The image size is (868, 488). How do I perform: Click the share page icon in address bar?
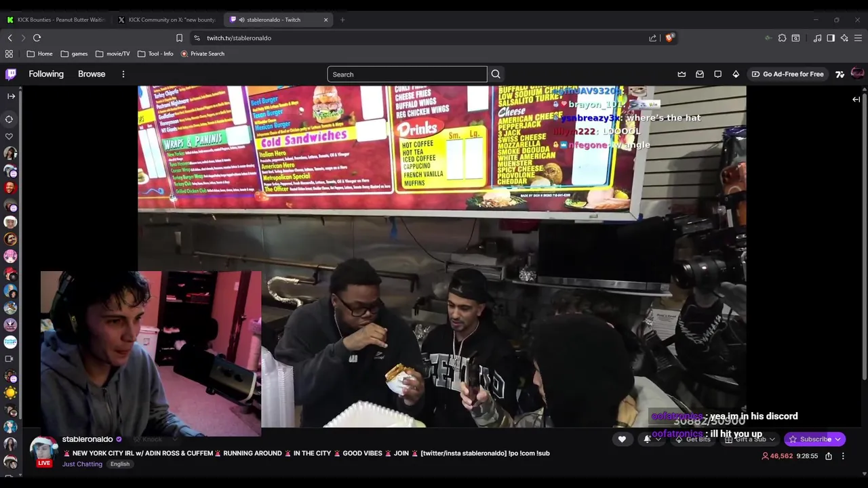coord(652,38)
